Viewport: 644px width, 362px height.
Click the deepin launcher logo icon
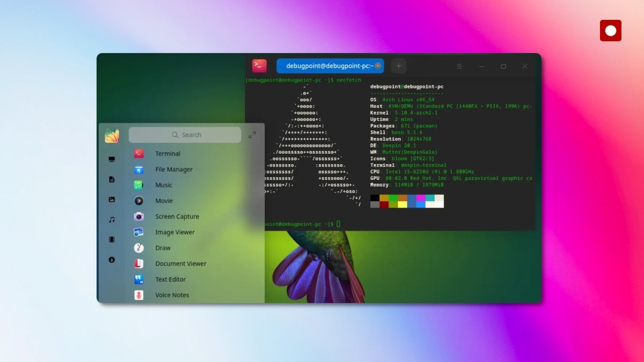[x=111, y=135]
